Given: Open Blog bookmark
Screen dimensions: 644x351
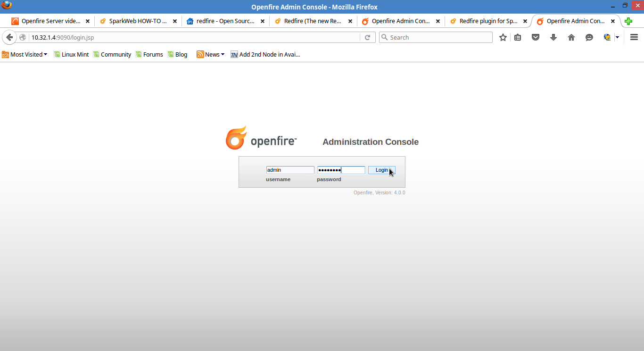Looking at the screenshot, I should pyautogui.click(x=177, y=54).
